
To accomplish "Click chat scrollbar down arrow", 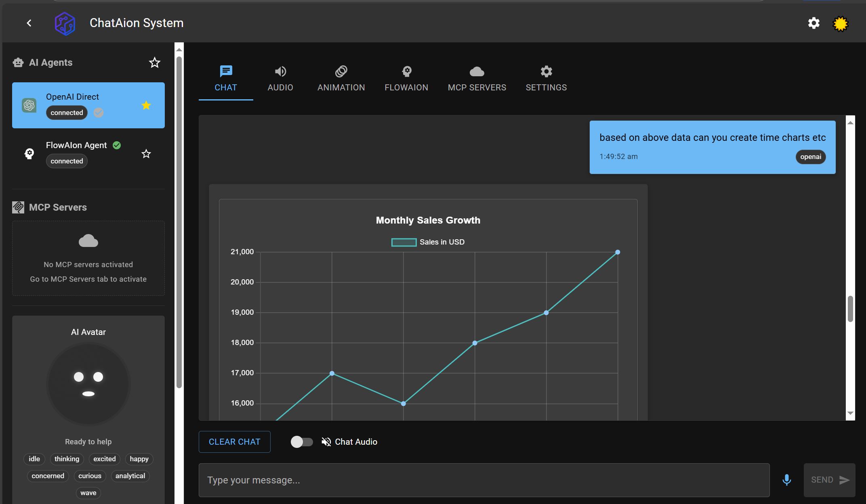I will pyautogui.click(x=850, y=413).
